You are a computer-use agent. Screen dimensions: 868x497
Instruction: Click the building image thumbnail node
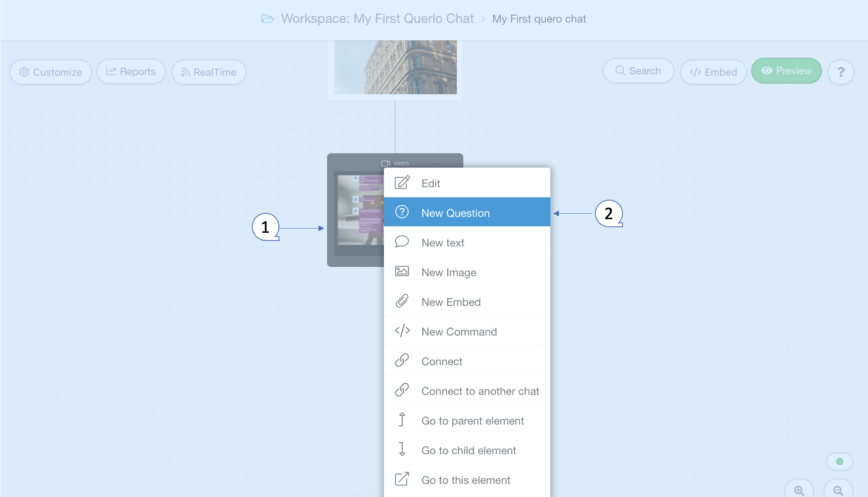395,68
